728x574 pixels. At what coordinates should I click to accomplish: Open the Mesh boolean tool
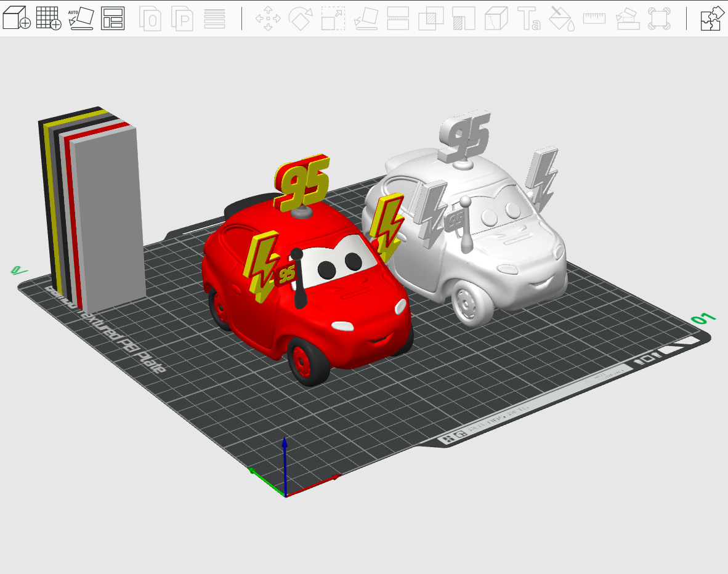pos(431,18)
